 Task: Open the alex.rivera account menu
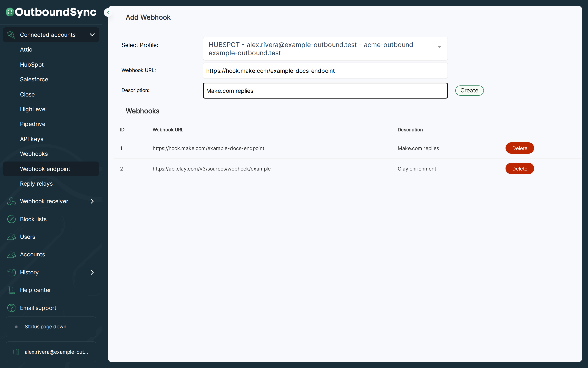point(51,352)
